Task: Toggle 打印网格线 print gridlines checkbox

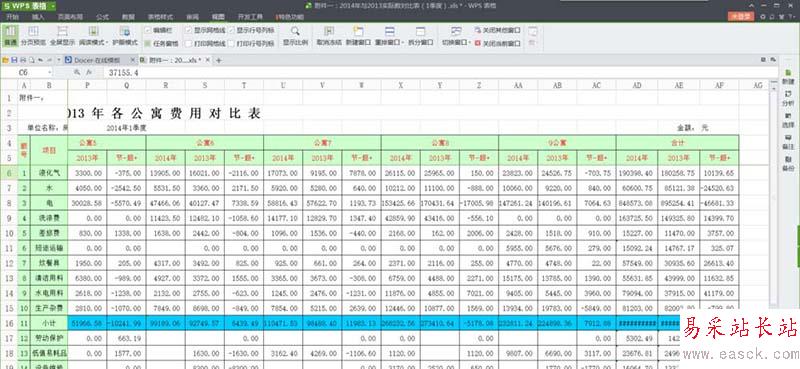Action: point(188,43)
